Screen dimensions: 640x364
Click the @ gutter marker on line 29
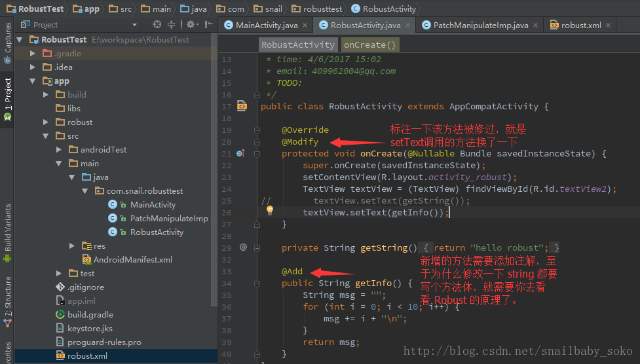[x=243, y=247]
